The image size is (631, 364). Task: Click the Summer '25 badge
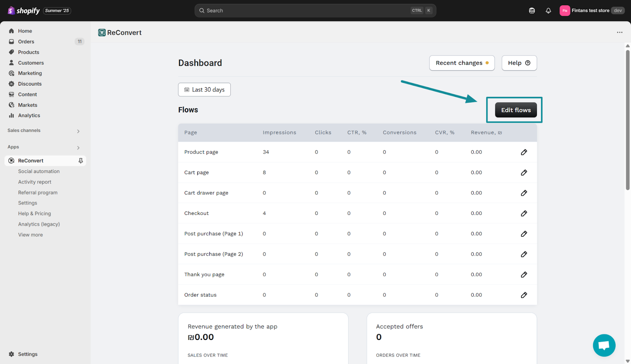click(x=57, y=11)
